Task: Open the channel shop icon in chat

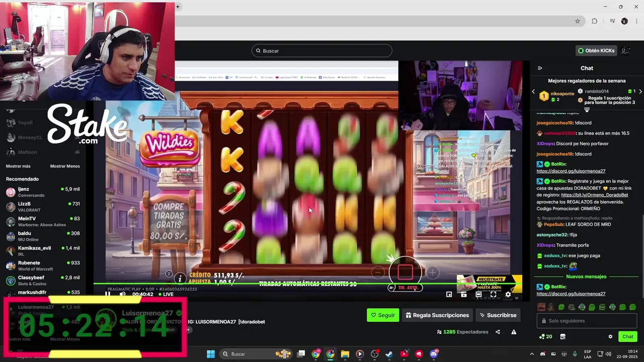Action: click(x=563, y=337)
